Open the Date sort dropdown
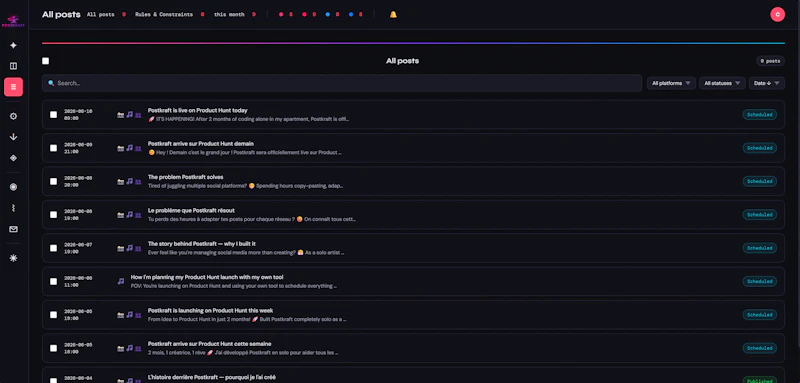This screenshot has width=800, height=383. tap(766, 83)
